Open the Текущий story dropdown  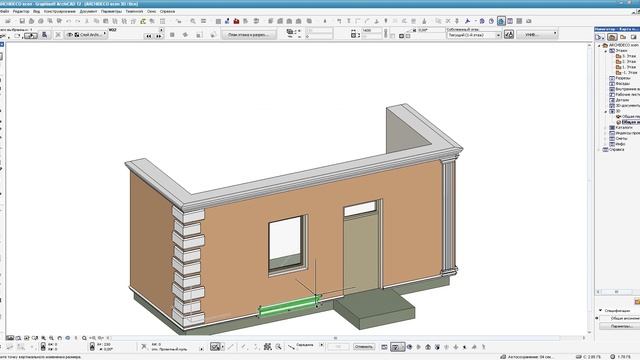[473, 36]
